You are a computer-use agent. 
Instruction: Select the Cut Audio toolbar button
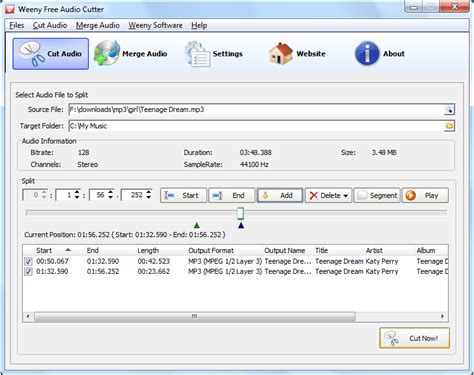click(51, 54)
